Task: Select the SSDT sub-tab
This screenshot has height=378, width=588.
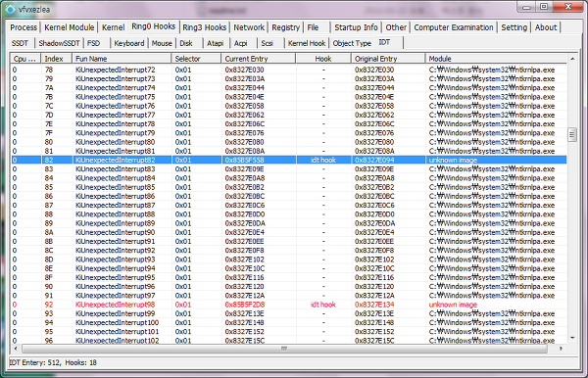Action: [x=20, y=43]
